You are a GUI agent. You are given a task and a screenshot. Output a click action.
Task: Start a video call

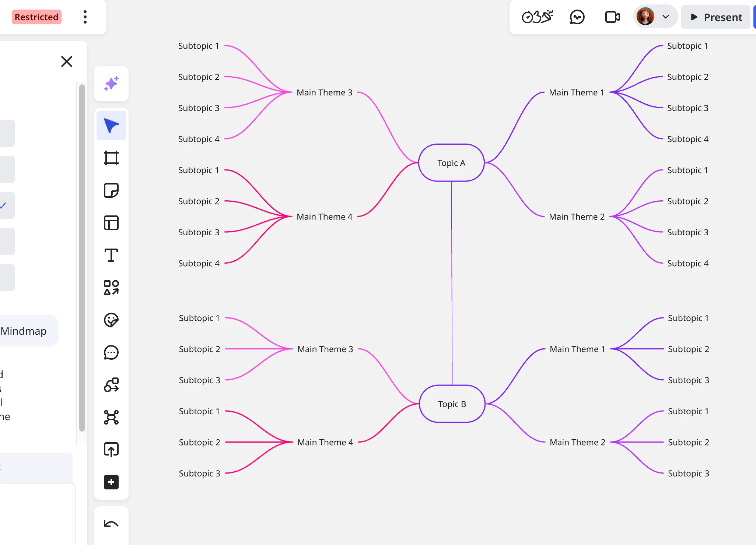click(613, 17)
